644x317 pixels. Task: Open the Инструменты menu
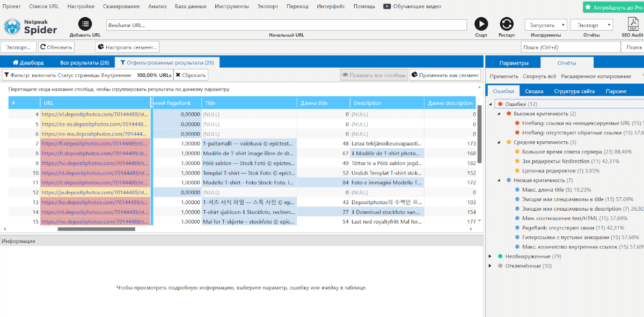(x=231, y=6)
